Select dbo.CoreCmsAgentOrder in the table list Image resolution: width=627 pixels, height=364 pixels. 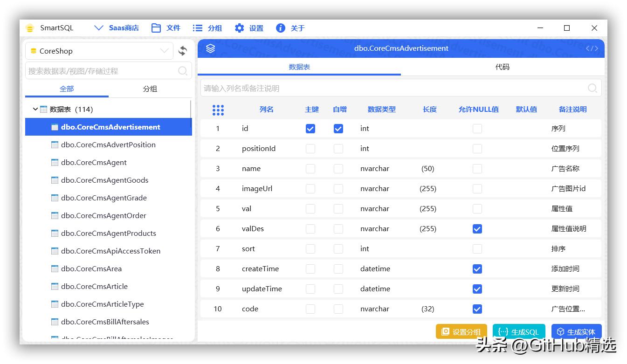103,215
